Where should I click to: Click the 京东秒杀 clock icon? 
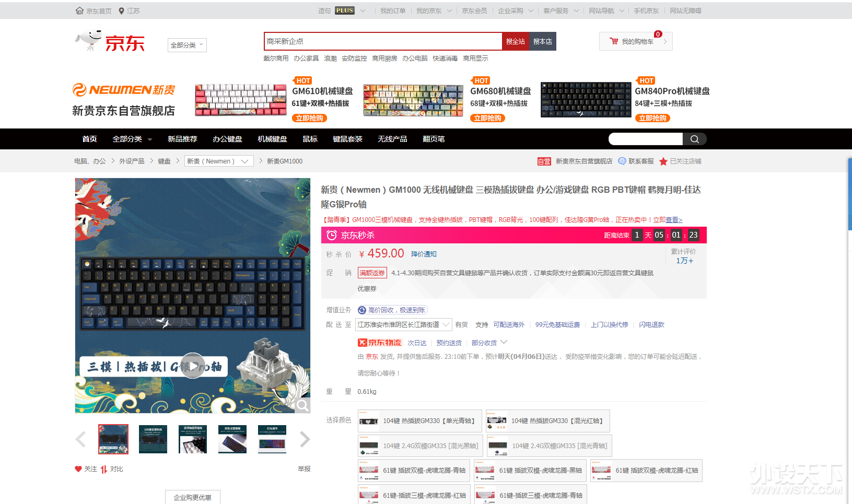pos(331,236)
